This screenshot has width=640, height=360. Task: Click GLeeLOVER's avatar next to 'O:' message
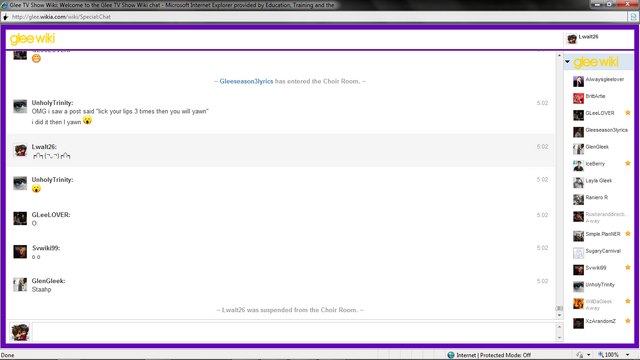(x=20, y=218)
